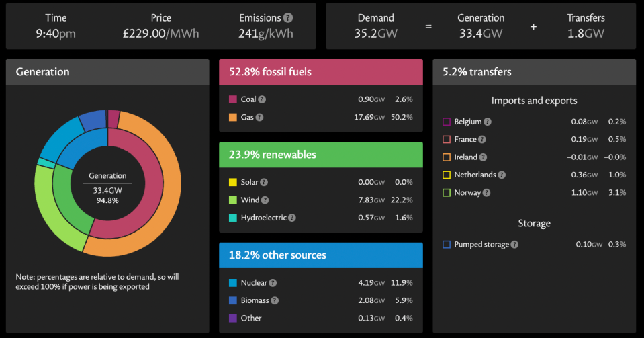Click the orange Gas color swatch
The width and height of the screenshot is (644, 338).
[233, 117]
